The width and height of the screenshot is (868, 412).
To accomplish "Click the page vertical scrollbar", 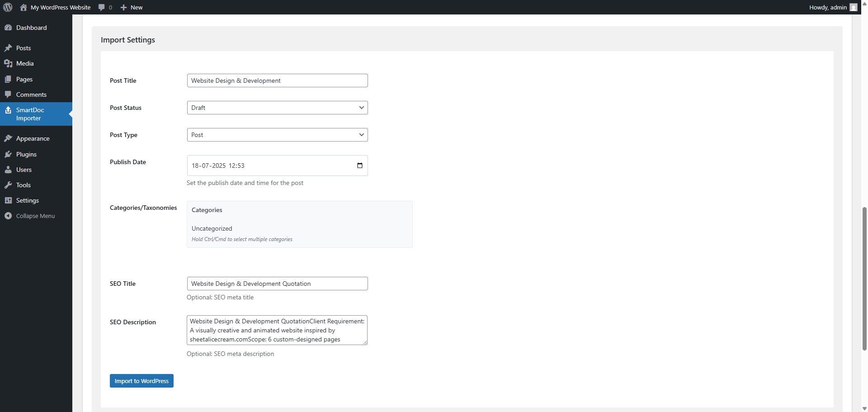I will tap(864, 278).
